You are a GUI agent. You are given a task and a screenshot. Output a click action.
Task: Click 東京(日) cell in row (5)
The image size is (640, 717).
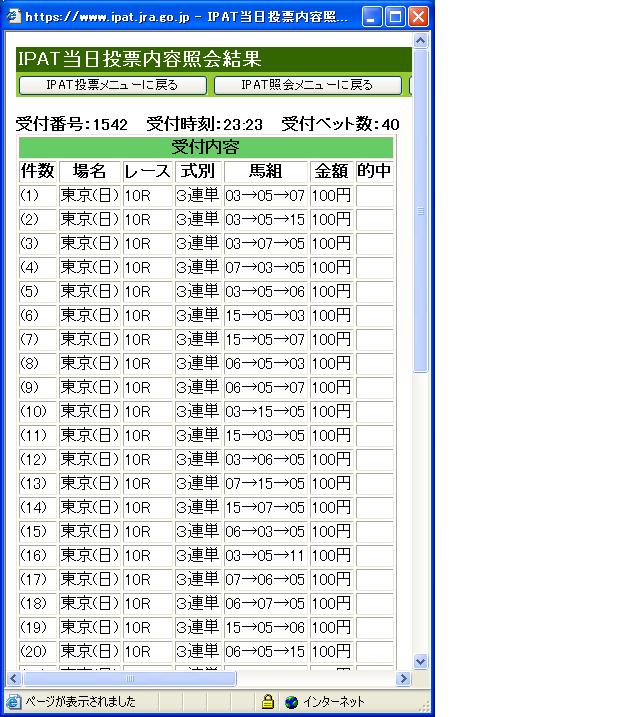click(90, 292)
